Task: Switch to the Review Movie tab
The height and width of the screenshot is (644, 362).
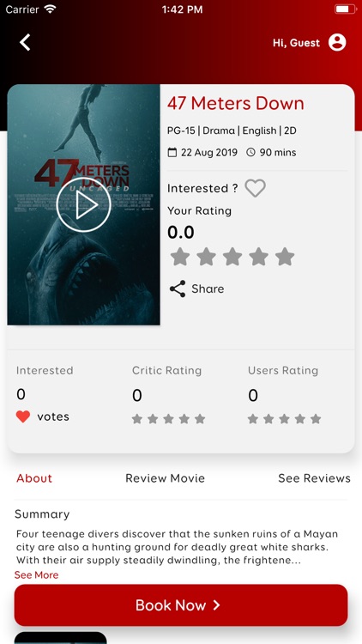Action: pyautogui.click(x=165, y=478)
